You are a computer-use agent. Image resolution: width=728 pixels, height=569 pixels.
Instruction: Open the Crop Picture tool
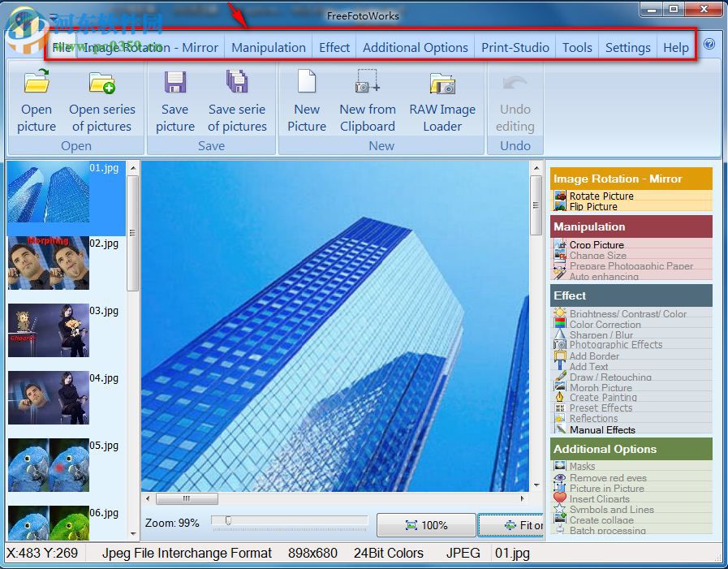tap(599, 244)
